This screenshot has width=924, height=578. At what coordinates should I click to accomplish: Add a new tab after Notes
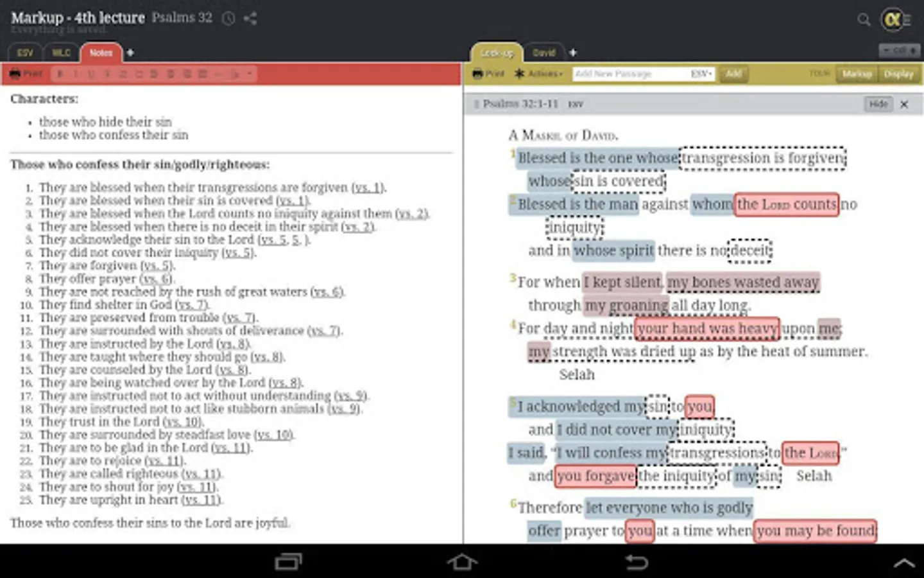click(x=130, y=53)
